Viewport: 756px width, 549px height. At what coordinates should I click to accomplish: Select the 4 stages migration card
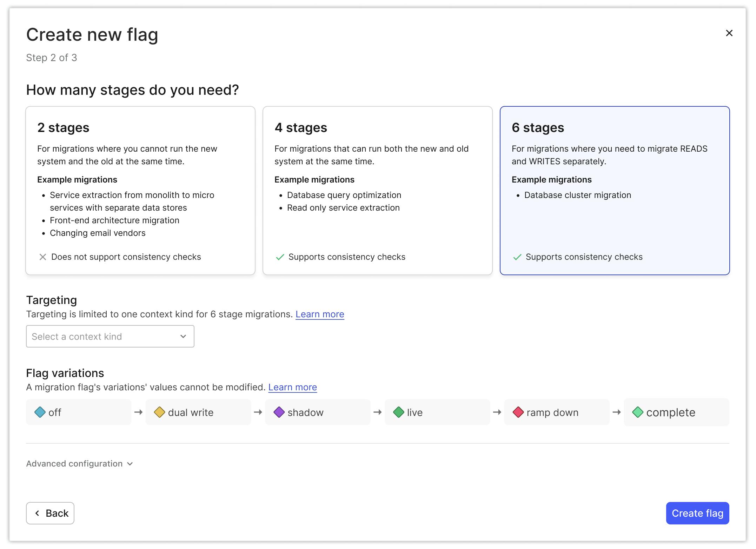(377, 190)
